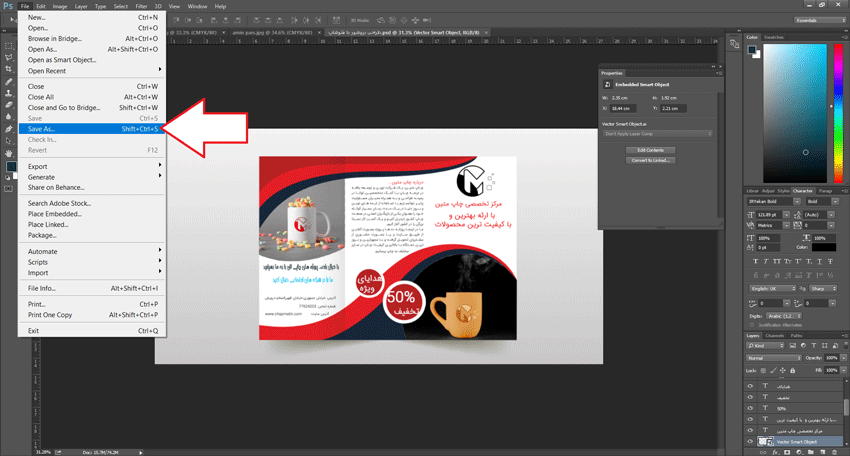Click the Add Layer Mask icon
850x456 pixels.
[787, 452]
